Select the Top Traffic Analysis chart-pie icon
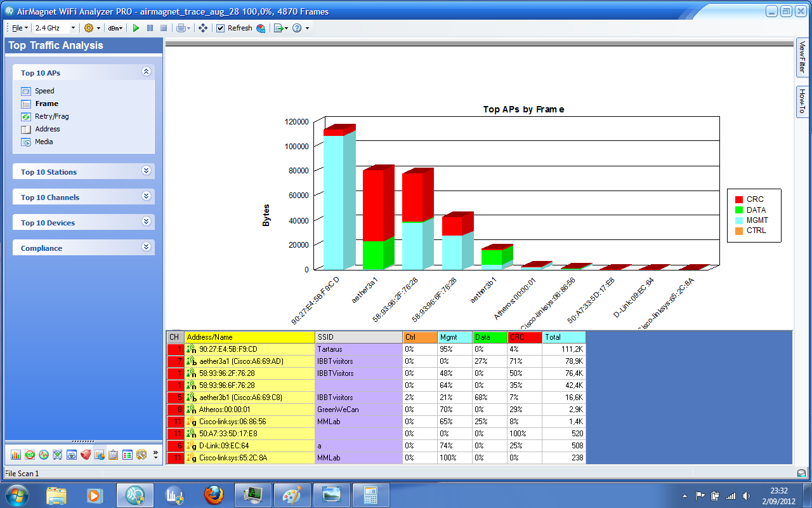The image size is (812, 508). point(99,455)
